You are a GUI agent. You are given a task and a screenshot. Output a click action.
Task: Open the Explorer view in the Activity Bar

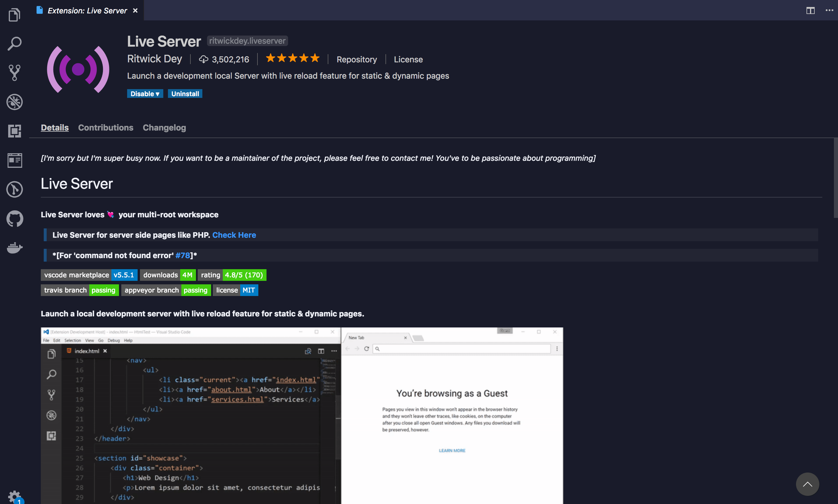point(14,14)
